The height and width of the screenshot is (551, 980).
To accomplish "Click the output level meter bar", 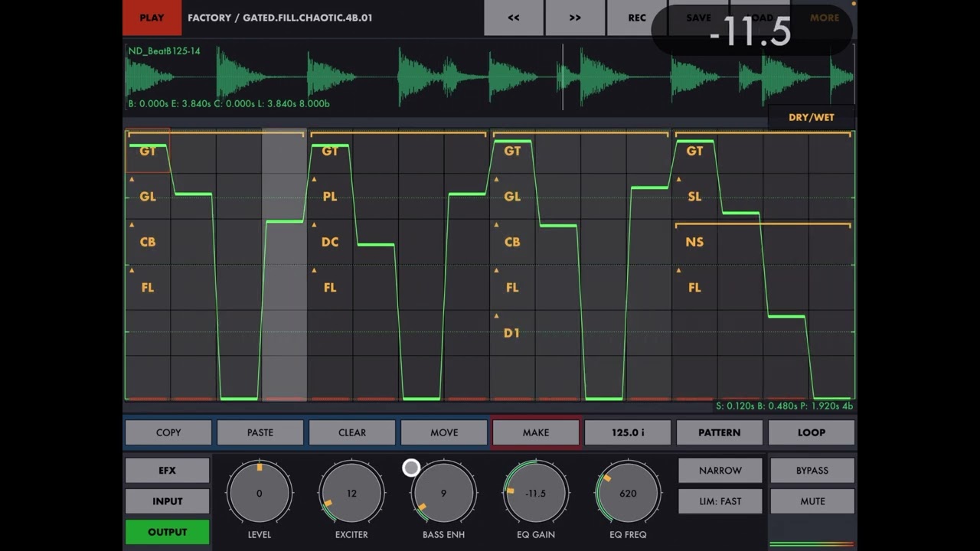I will pos(812,544).
